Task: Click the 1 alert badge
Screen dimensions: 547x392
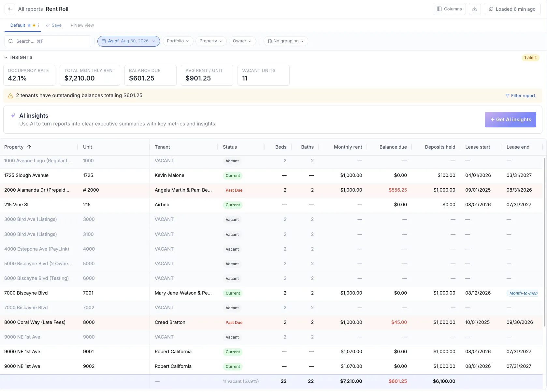Action: (x=530, y=58)
